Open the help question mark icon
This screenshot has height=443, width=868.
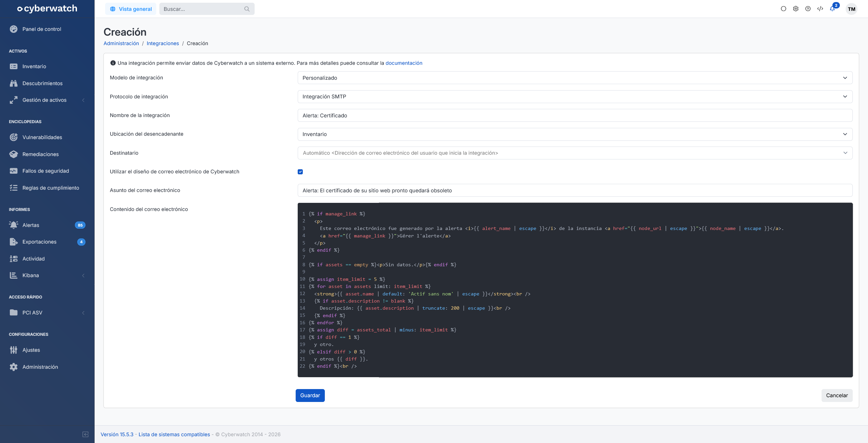click(x=808, y=9)
